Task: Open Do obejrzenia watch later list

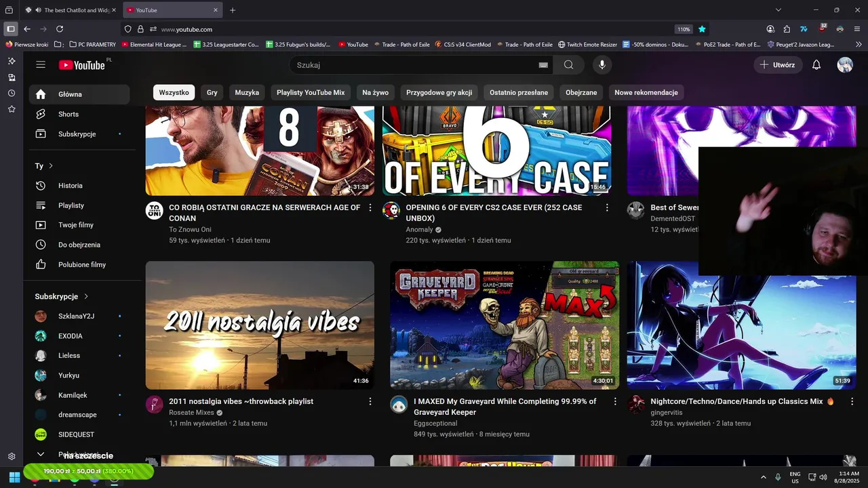Action: pos(79,244)
